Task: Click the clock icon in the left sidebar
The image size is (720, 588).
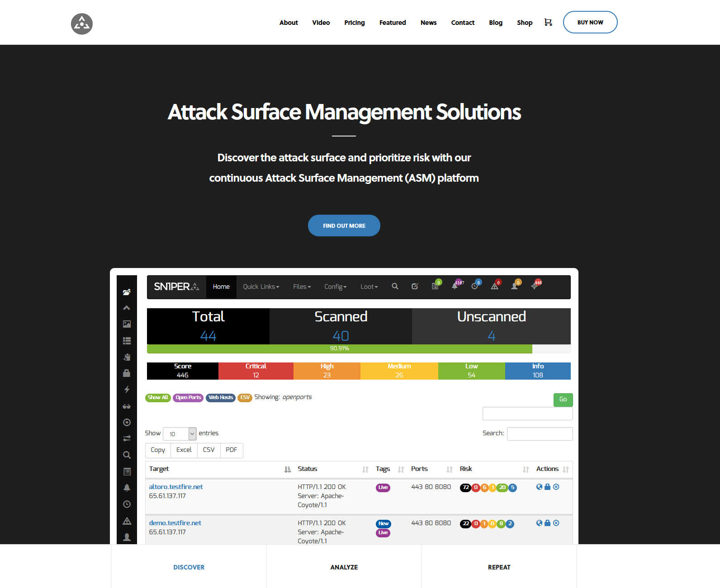Action: click(x=127, y=504)
